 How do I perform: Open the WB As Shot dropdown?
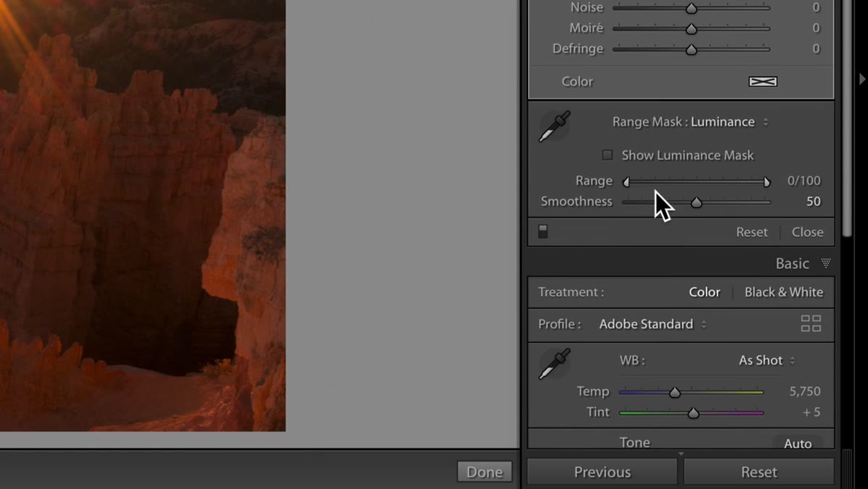[x=767, y=360]
